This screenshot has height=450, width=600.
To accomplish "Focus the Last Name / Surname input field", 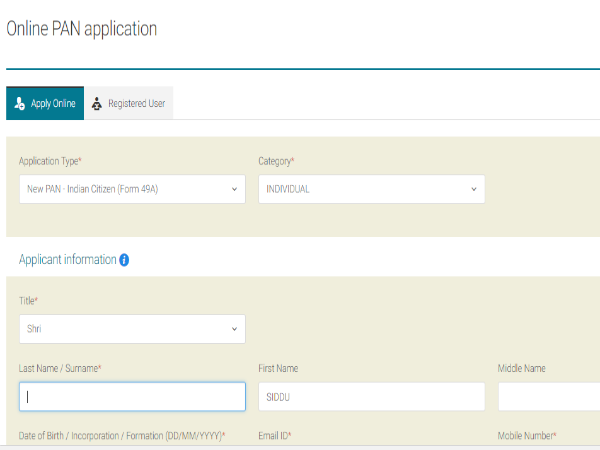I will [x=131, y=396].
